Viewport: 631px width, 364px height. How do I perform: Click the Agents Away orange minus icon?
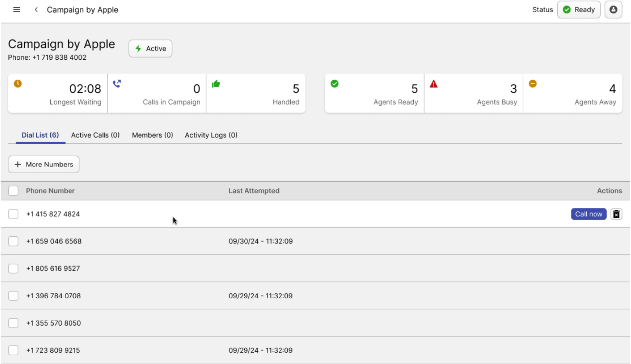point(532,84)
